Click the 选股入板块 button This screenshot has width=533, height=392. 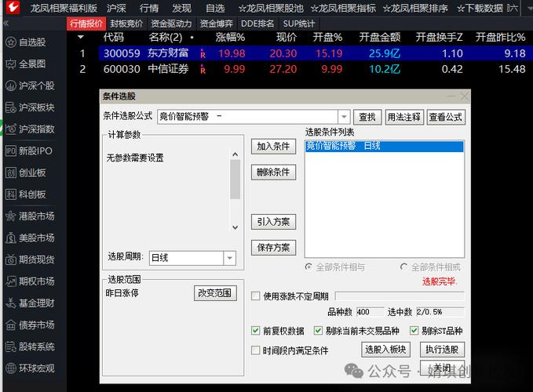click(385, 349)
